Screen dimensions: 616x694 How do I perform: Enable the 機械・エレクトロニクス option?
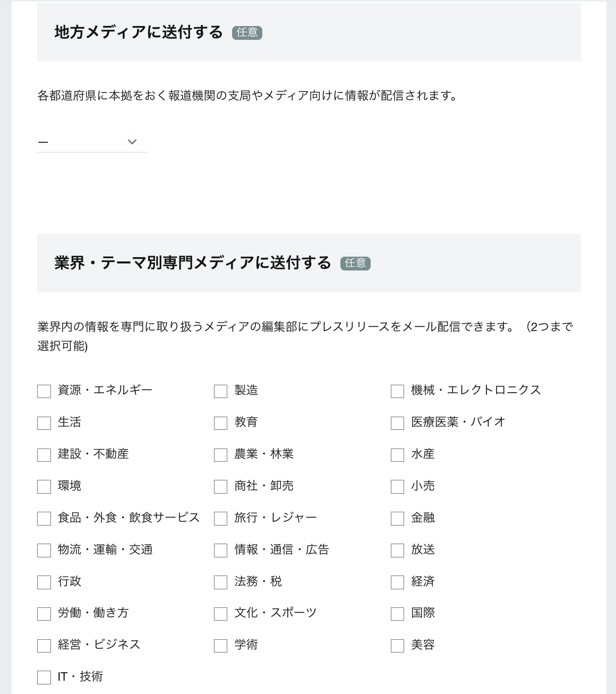tap(397, 391)
